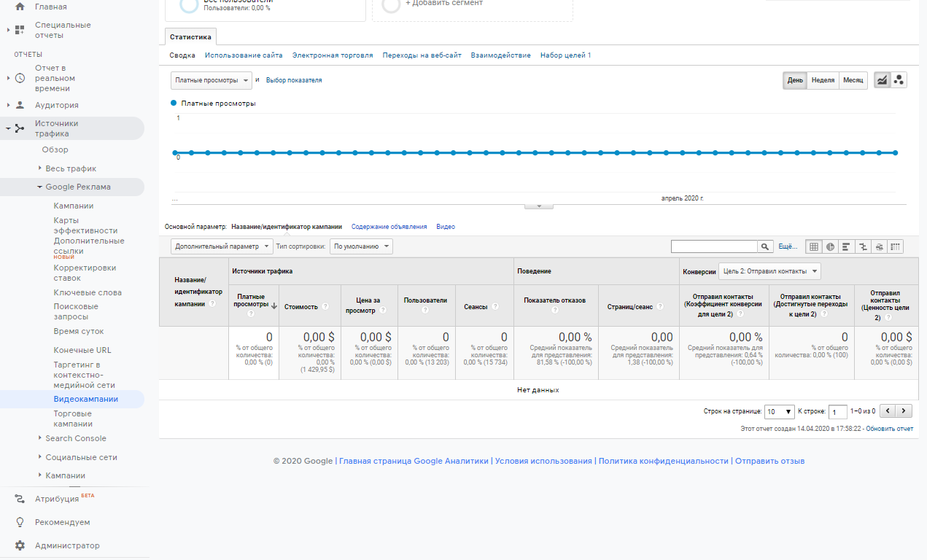Switch to motion chart view
927x560 pixels.
[899, 80]
